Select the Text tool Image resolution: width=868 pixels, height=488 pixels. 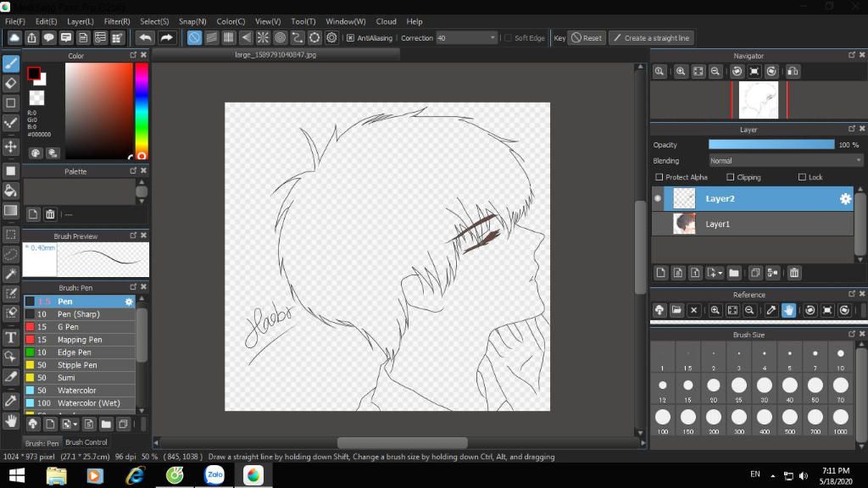(10, 337)
